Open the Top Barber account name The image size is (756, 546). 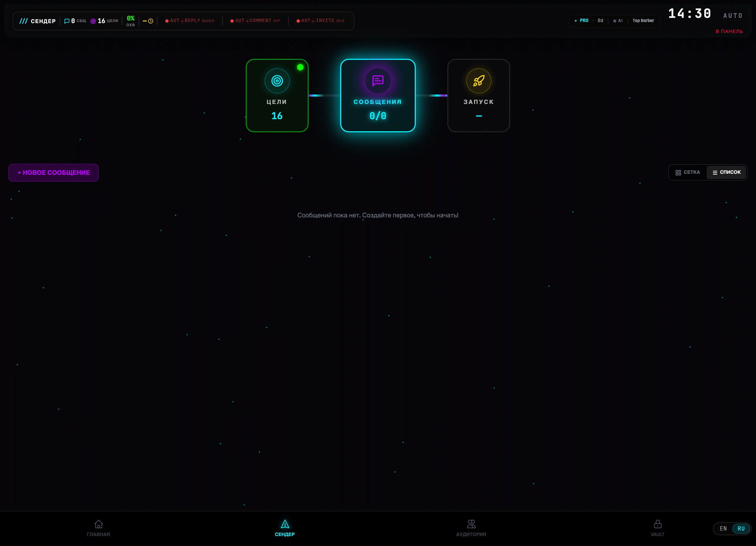coord(643,21)
